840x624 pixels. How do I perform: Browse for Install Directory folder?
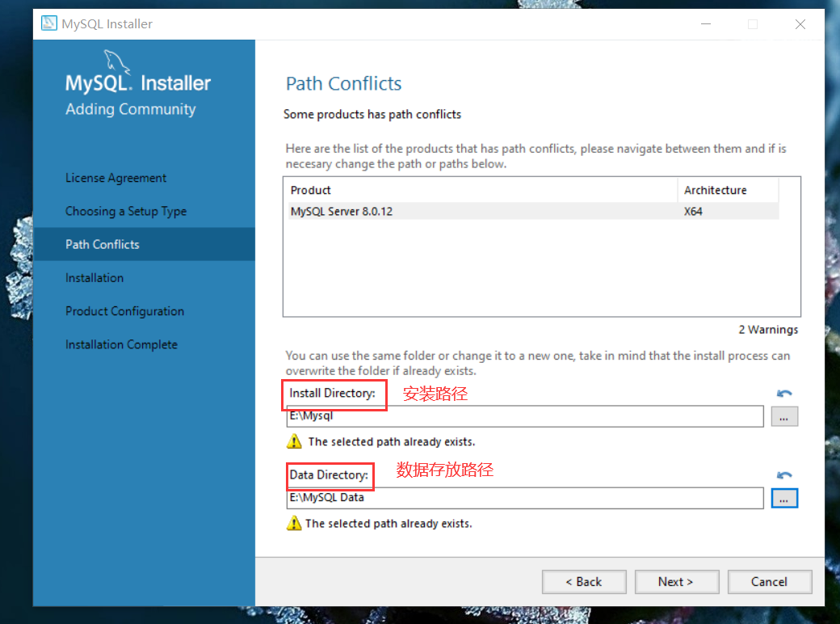point(784,416)
